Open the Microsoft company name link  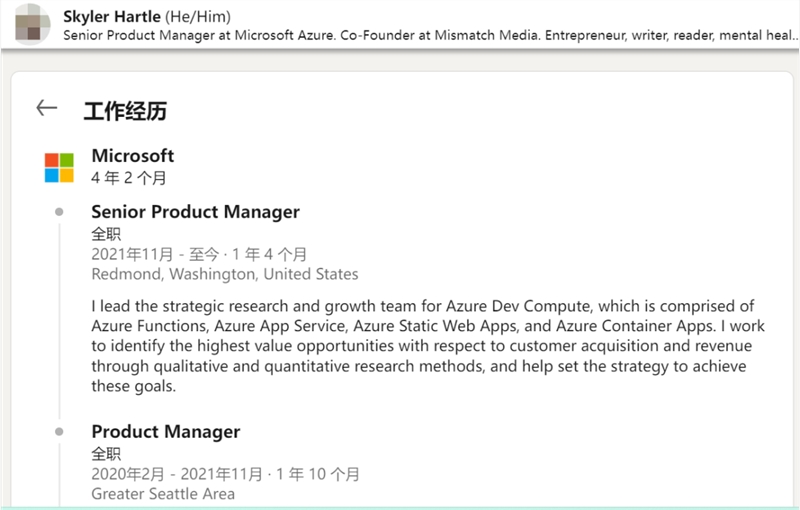[x=132, y=156]
